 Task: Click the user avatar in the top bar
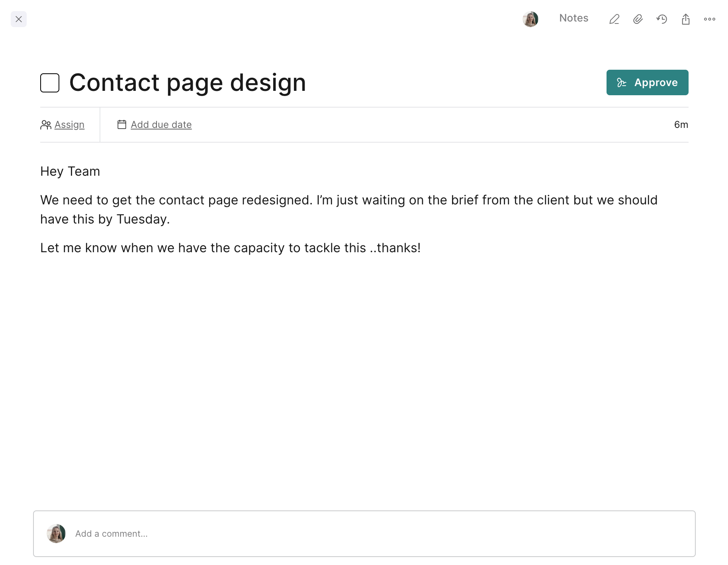530,19
